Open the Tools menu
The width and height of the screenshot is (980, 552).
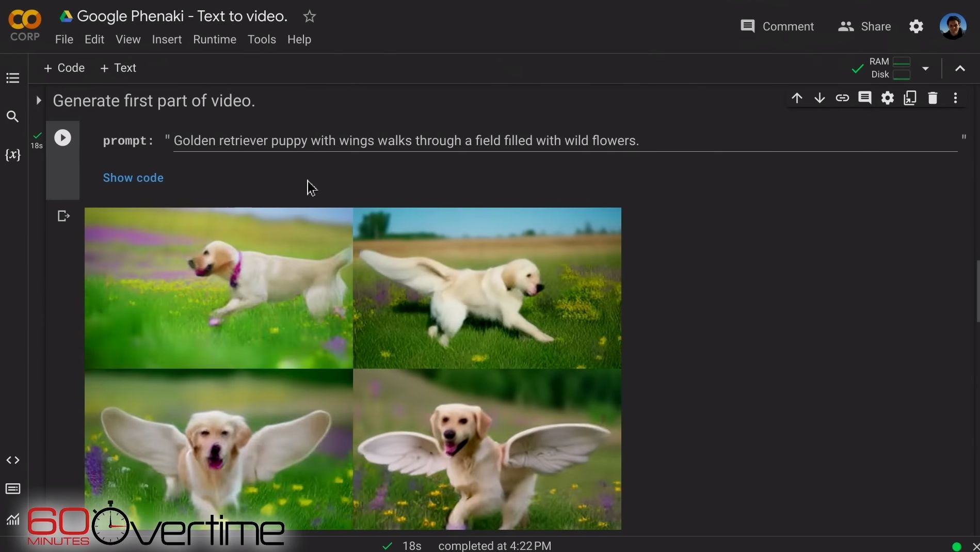pyautogui.click(x=262, y=40)
